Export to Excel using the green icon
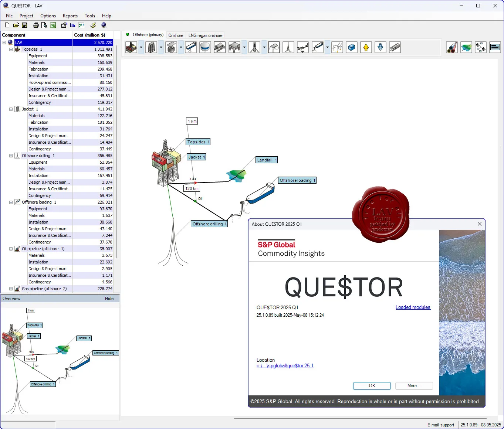Image resolution: width=504 pixels, height=429 pixels. coord(53,25)
